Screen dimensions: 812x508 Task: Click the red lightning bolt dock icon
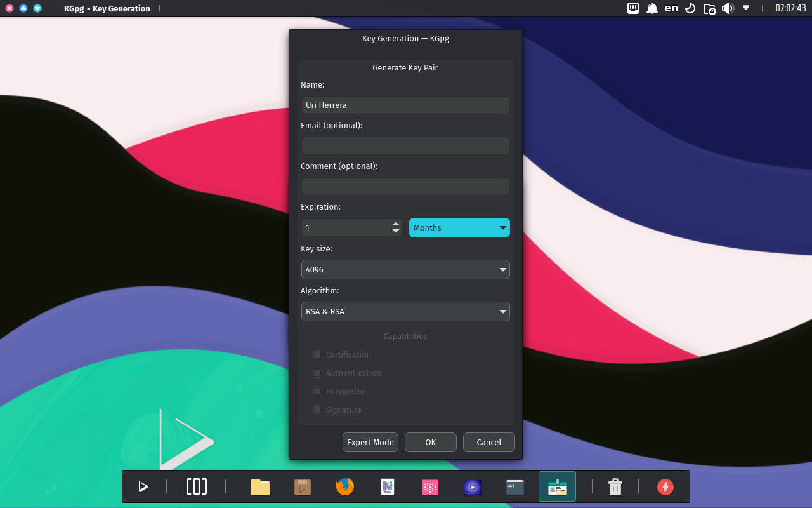[665, 487]
